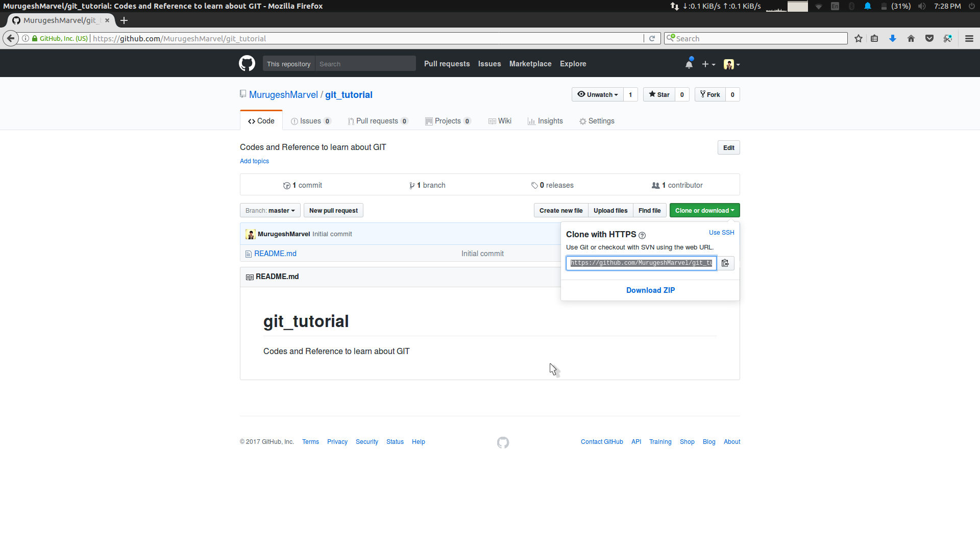Click the Firefox Search bar

(756, 38)
